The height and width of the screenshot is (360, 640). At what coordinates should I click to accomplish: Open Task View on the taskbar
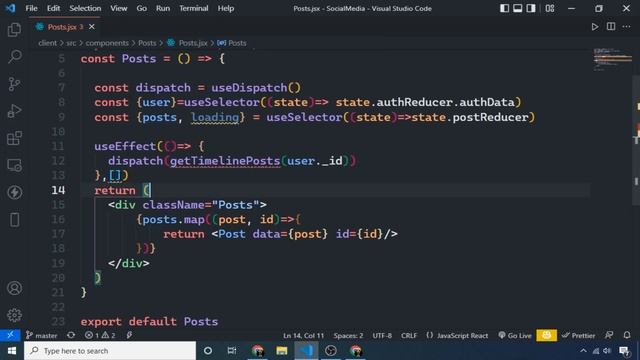[232, 351]
